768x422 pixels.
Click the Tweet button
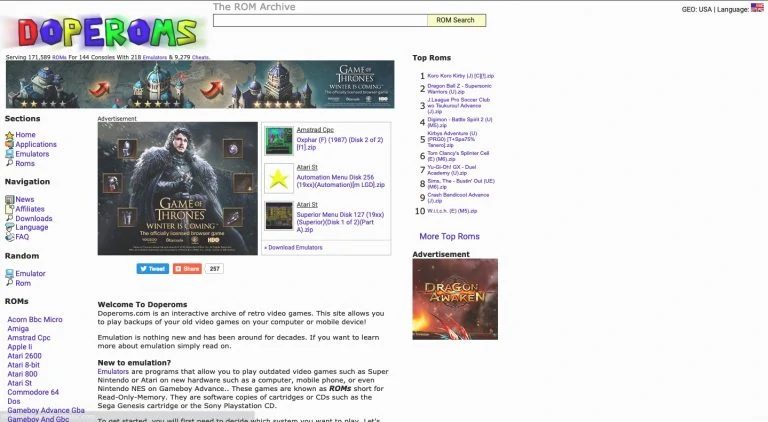point(153,269)
